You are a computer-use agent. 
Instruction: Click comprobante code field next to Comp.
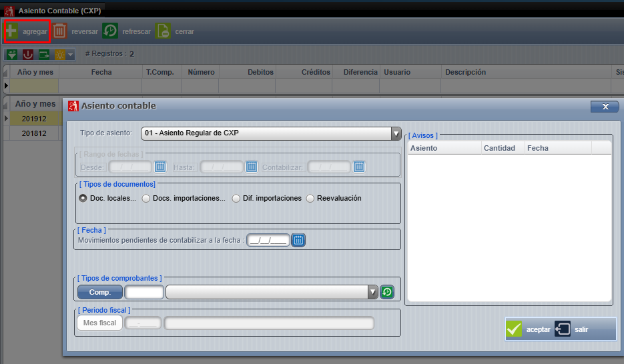[x=144, y=292]
